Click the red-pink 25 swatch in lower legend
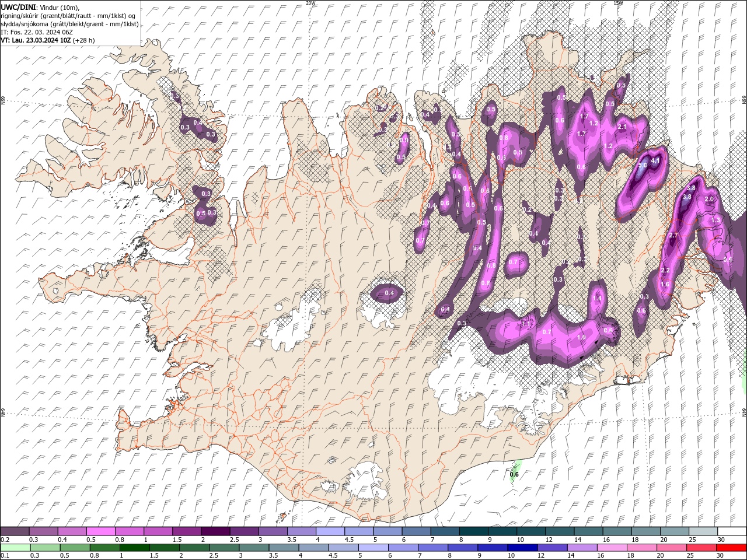The image size is (747, 560). (x=701, y=548)
